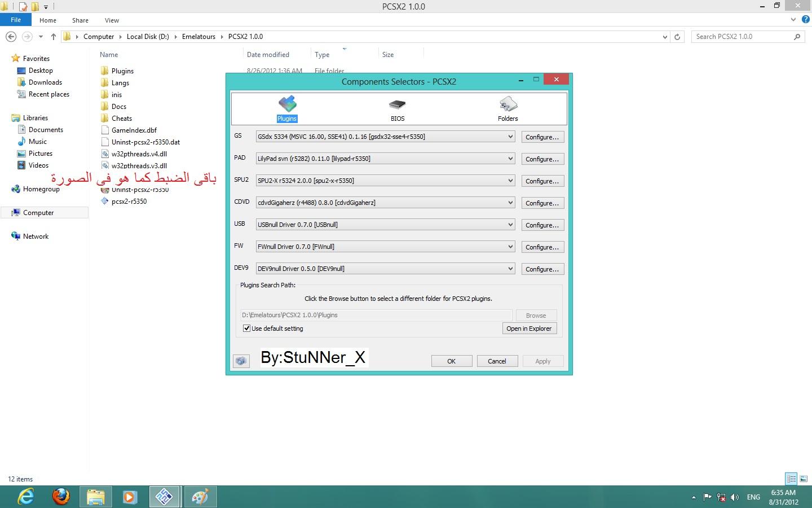Open ENG language indicator
The height and width of the screenshot is (508, 812).
point(753,497)
